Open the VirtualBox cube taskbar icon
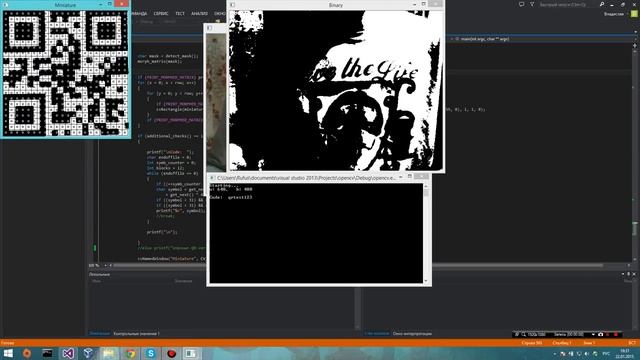Image resolution: width=640 pixels, height=360 pixels. tap(88, 353)
